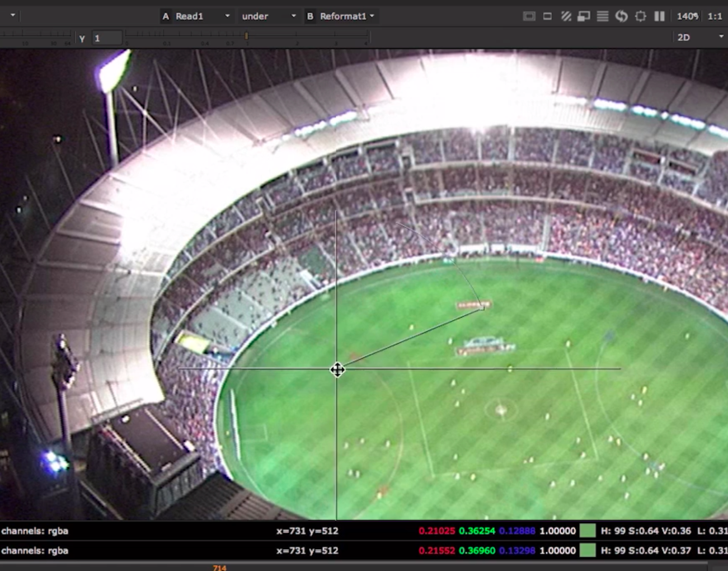This screenshot has width=728, height=571.
Task: Click the red value 0.21552
Action: pos(437,550)
